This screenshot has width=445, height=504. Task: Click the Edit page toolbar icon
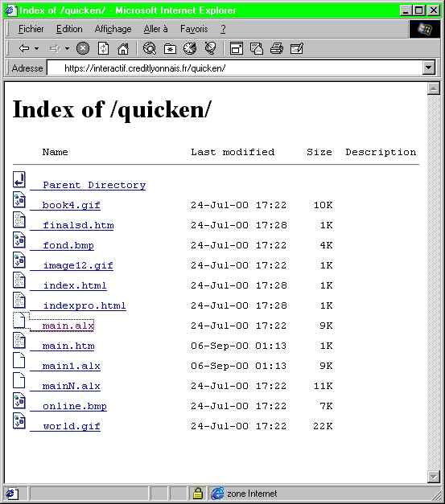click(x=297, y=48)
